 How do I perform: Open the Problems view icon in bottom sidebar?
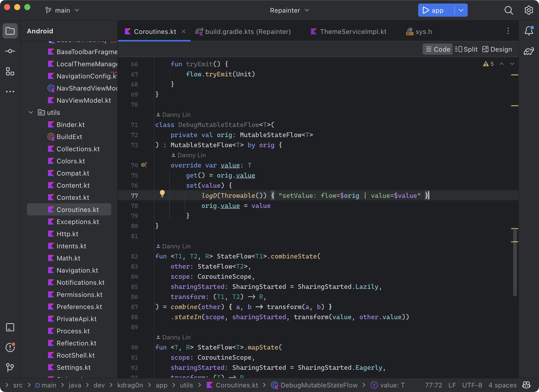tap(10, 347)
